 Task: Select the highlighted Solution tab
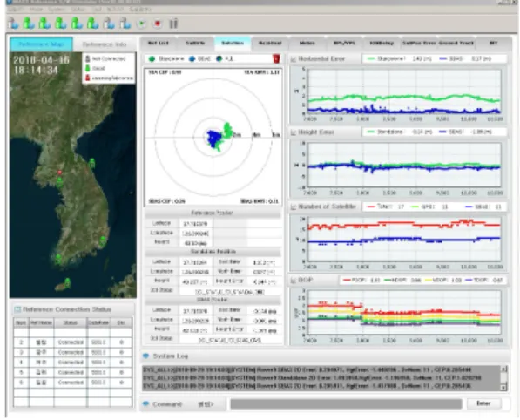tap(233, 43)
